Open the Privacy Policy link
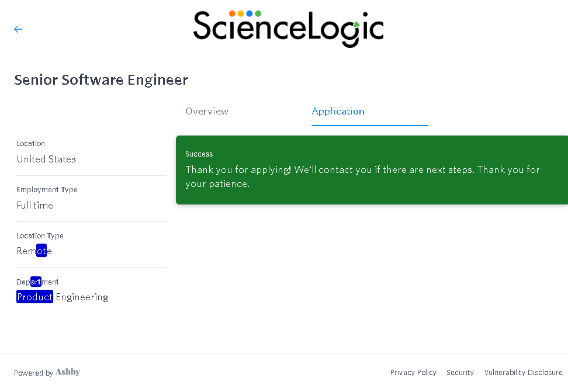Image resolution: width=568 pixels, height=392 pixels. tap(413, 373)
